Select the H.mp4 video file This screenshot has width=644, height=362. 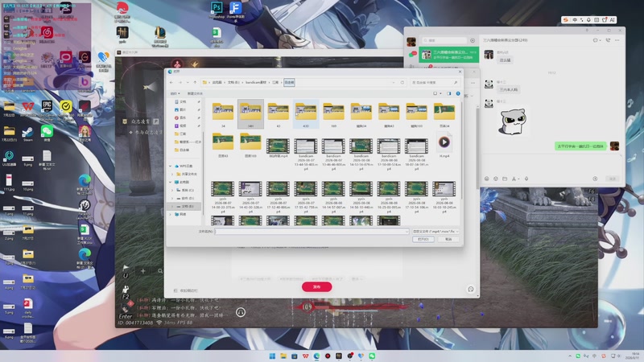(444, 145)
